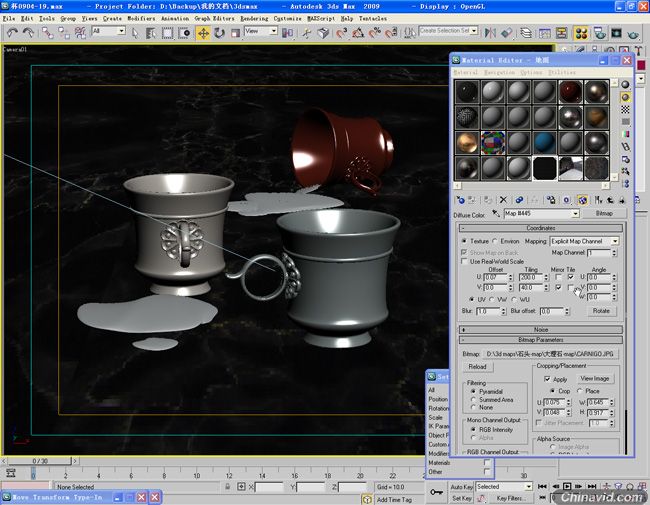Screen dimensions: 650x505
Task: Click the render teapot icon
Action: 633,34
